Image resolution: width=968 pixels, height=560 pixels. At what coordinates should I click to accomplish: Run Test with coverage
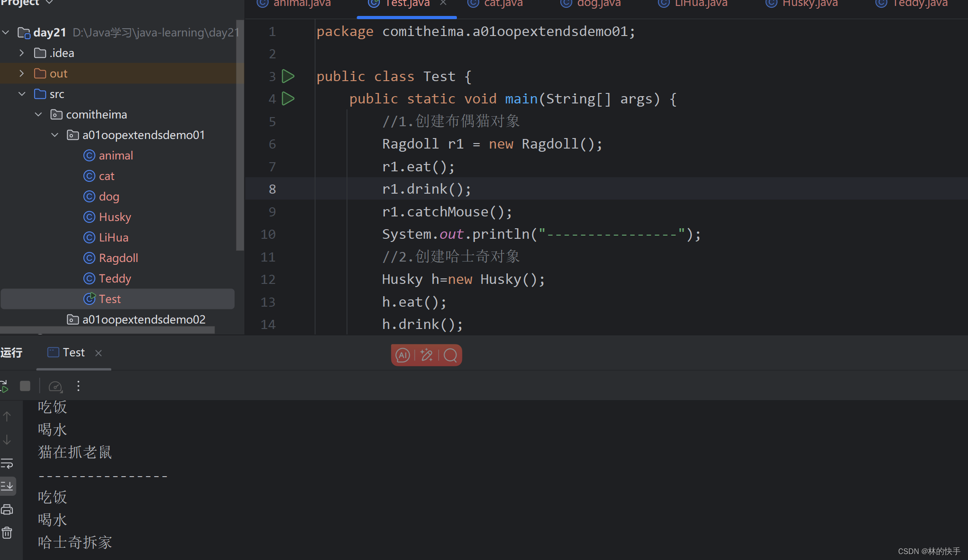click(x=56, y=385)
